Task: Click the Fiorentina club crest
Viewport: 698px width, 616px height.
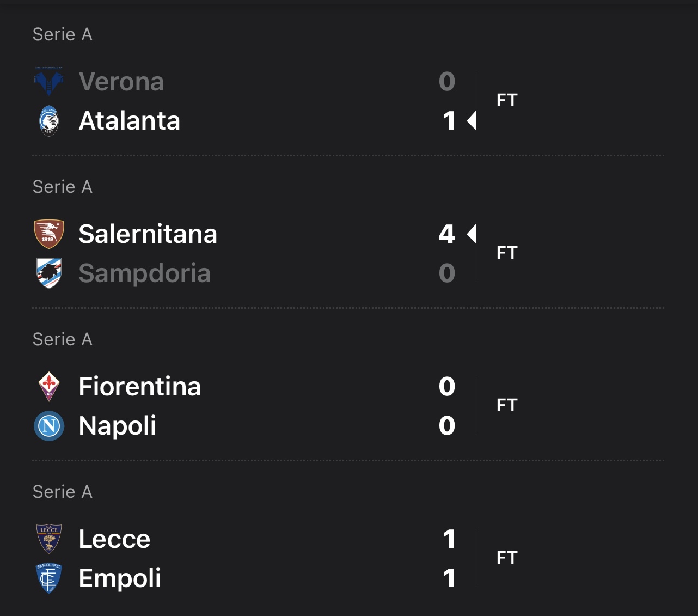Action: [x=49, y=387]
